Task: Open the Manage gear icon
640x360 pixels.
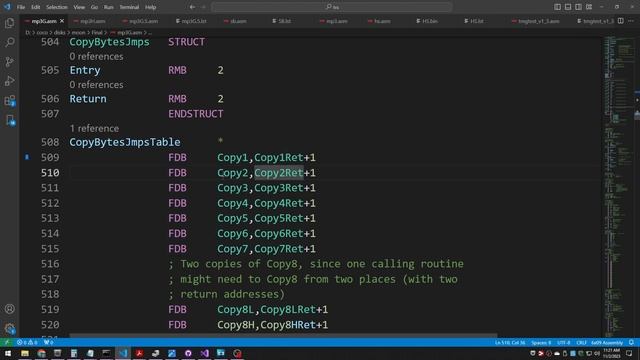Action: coord(9,329)
